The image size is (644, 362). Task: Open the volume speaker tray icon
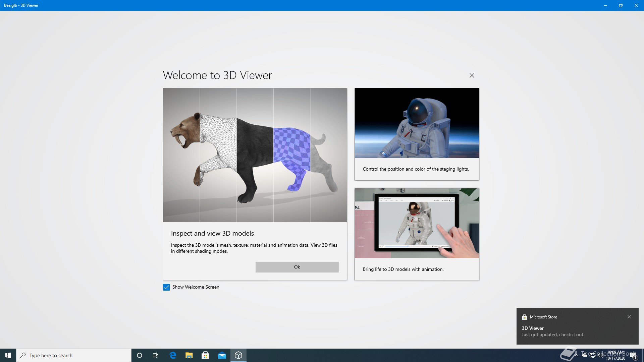[600, 355]
